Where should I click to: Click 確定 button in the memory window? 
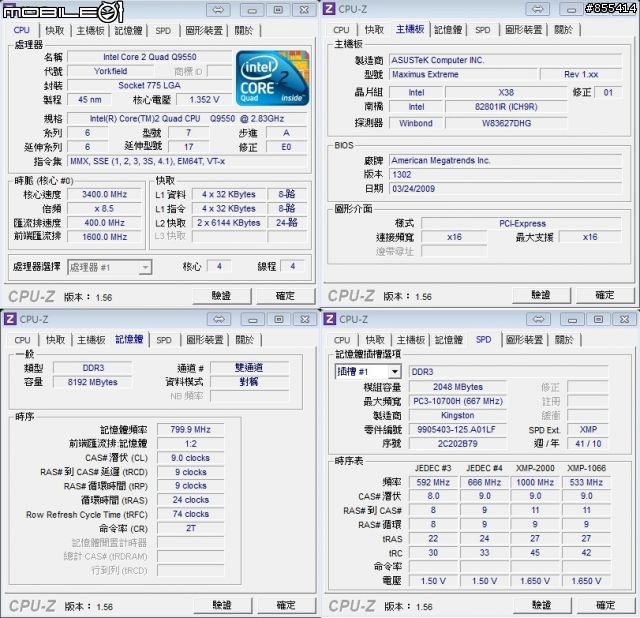tap(286, 605)
